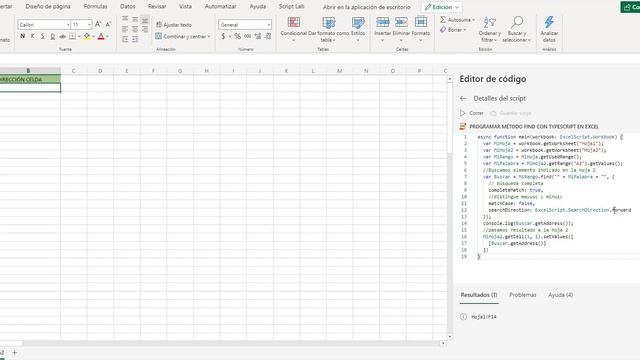The image size is (640, 360).
Task: Click DIRECCIÓN CELDA header cell
Action: click(30, 79)
